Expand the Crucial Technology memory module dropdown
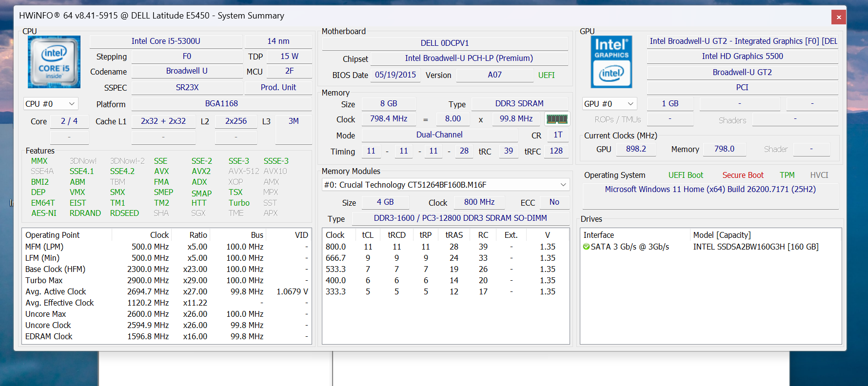 (446, 185)
